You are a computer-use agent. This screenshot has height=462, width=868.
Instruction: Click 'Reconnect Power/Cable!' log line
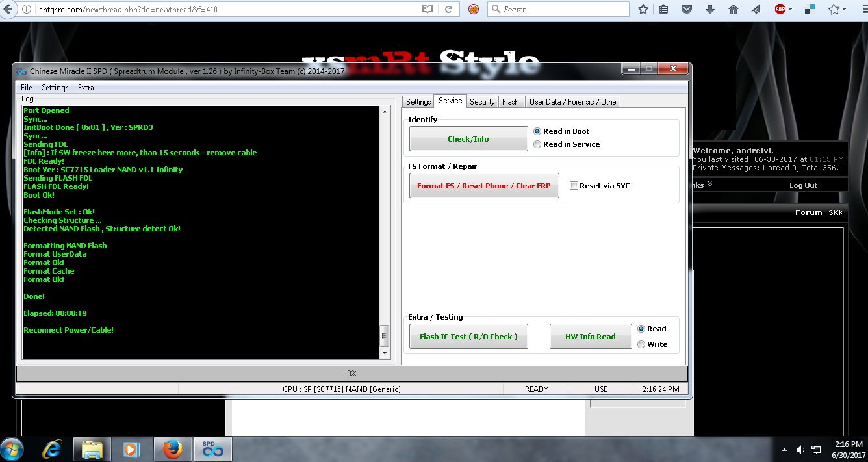pos(68,330)
